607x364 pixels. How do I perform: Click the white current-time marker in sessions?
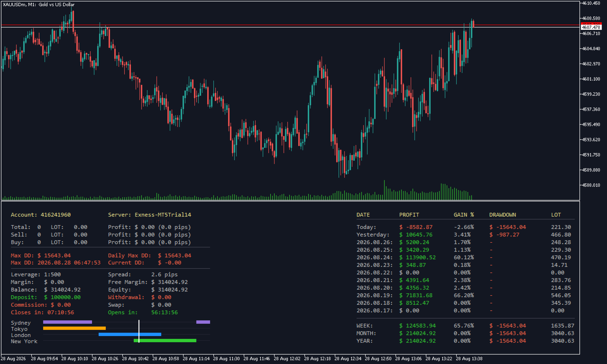coord(138,331)
